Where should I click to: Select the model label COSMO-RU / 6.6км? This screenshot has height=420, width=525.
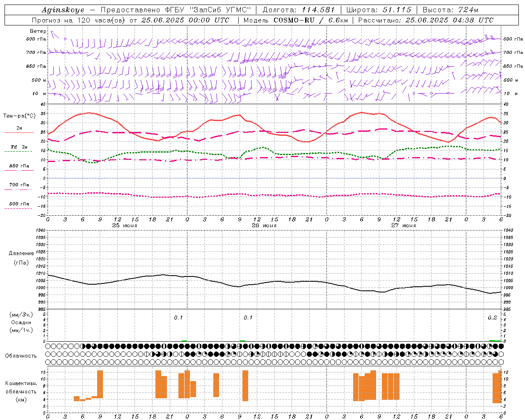point(311,20)
